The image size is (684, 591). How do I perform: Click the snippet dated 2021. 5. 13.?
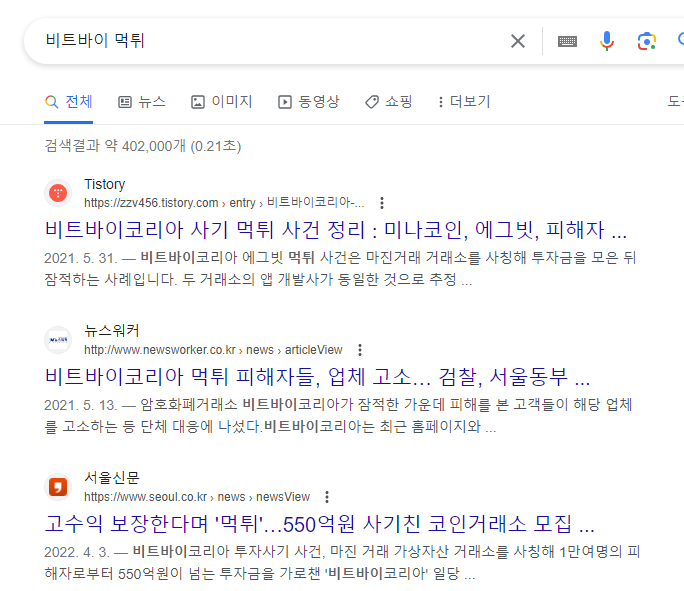pyautogui.click(x=339, y=415)
